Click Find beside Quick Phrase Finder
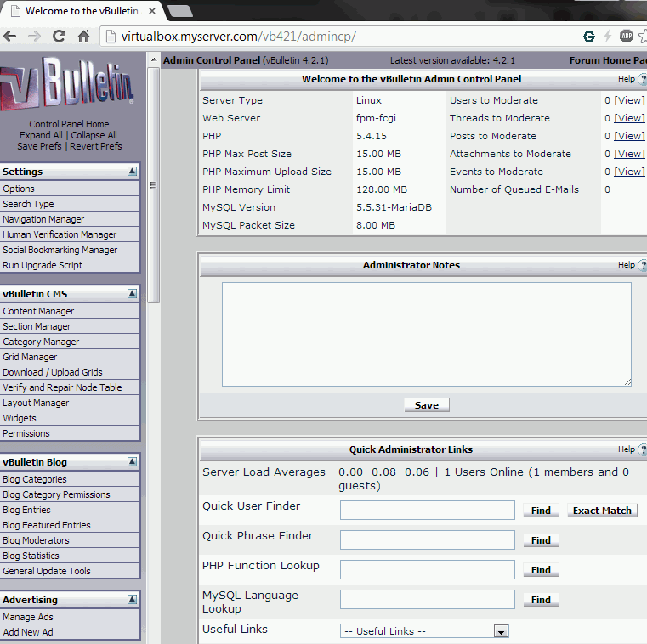The width and height of the screenshot is (647, 644). [x=541, y=540]
